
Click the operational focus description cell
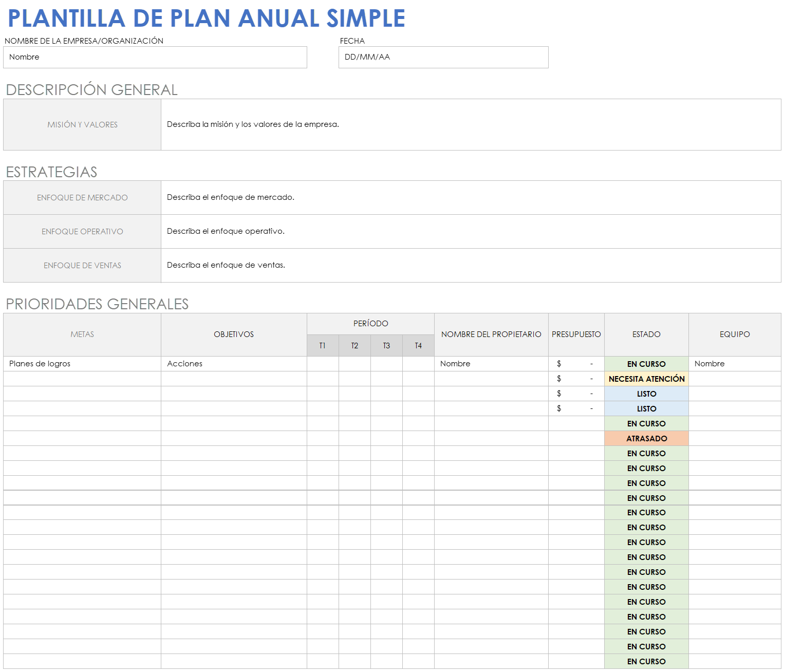pyautogui.click(x=470, y=231)
